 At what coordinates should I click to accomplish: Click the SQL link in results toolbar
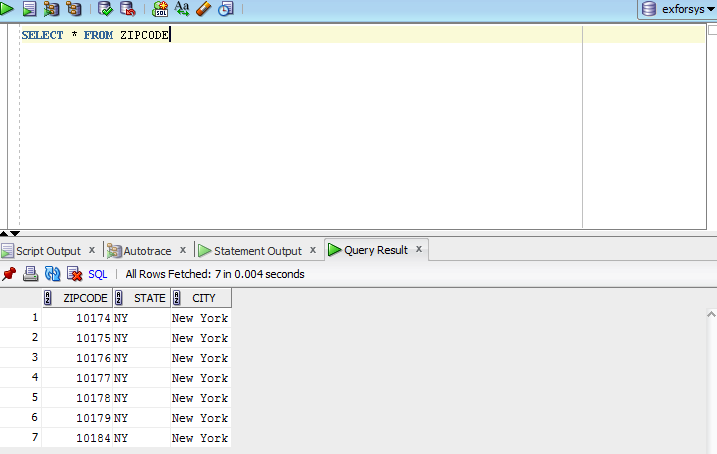coord(98,274)
